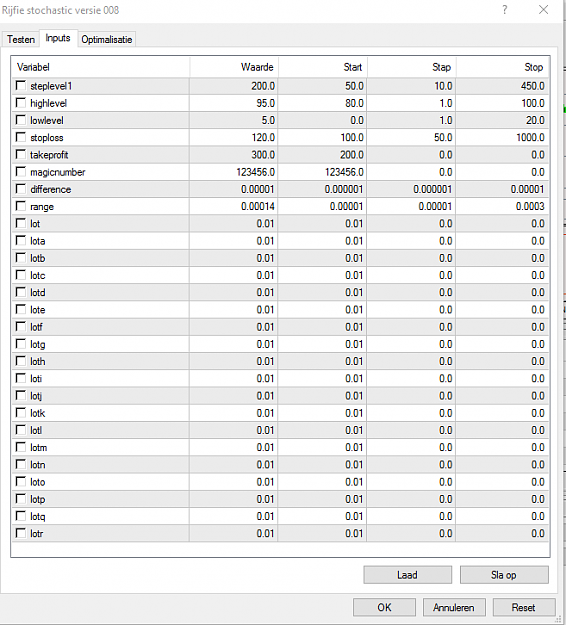Click the Waarde column header
The height and width of the screenshot is (625, 566).
point(234,67)
